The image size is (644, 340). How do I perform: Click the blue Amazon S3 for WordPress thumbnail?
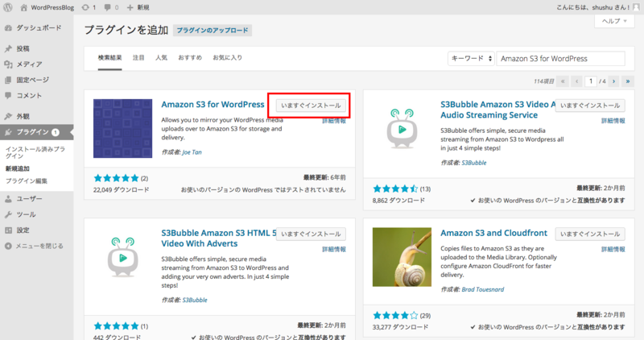123,128
